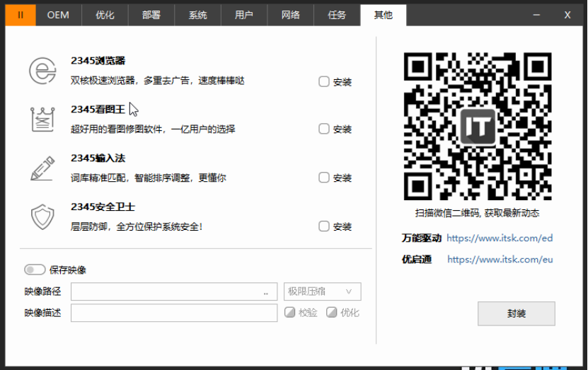Open the 系统 tab
This screenshot has height=370, width=588.
coord(197,15)
